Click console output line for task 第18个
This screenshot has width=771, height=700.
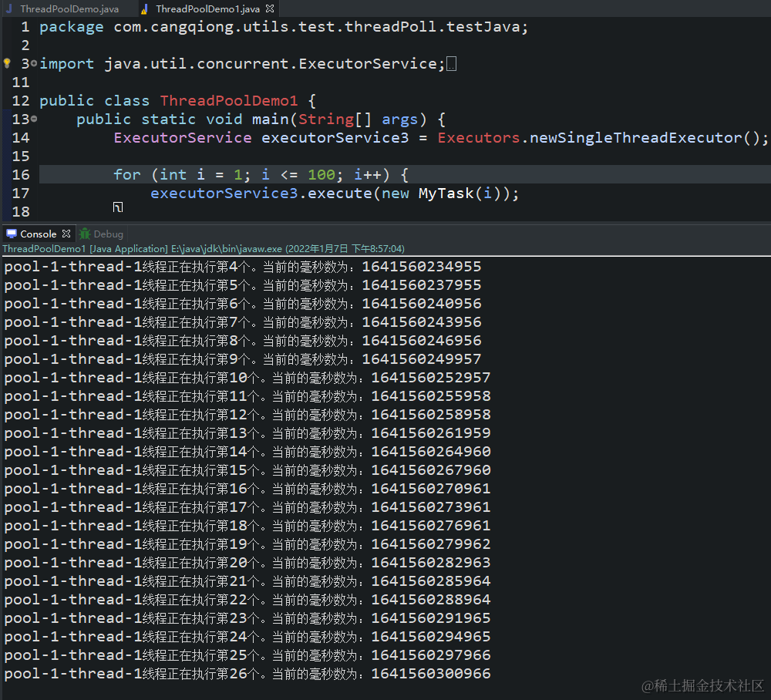point(247,526)
